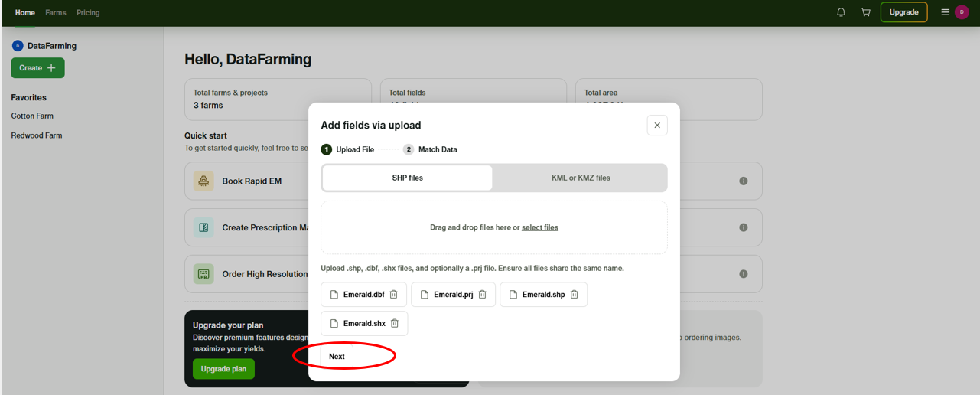The height and width of the screenshot is (395, 980).
Task: Open the Pricing page
Action: point(88,13)
